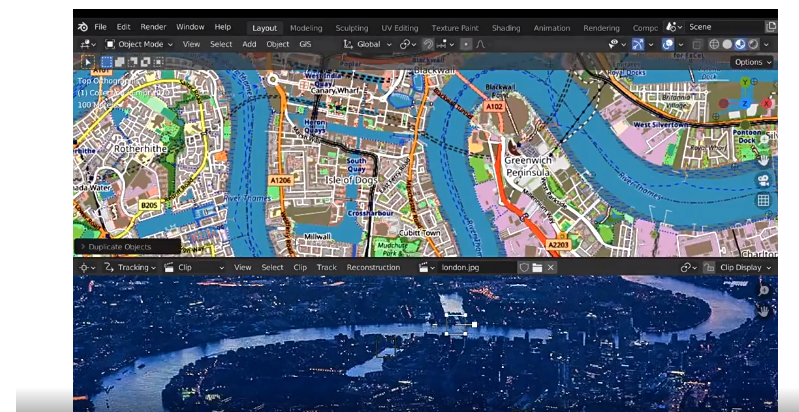The image size is (799, 412).
Task: Open the clip editor type dropdown
Action: coord(88,267)
